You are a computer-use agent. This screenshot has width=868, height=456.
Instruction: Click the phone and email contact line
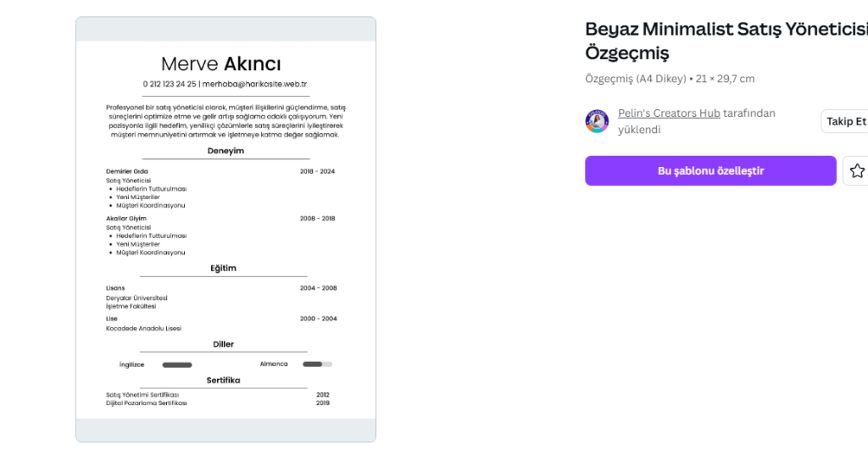coord(225,84)
